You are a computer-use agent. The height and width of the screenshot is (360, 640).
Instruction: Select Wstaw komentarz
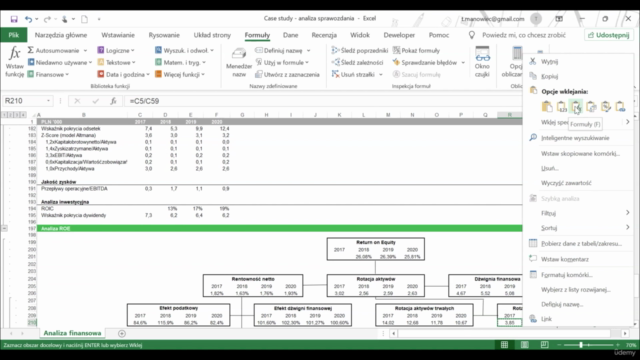(x=565, y=259)
